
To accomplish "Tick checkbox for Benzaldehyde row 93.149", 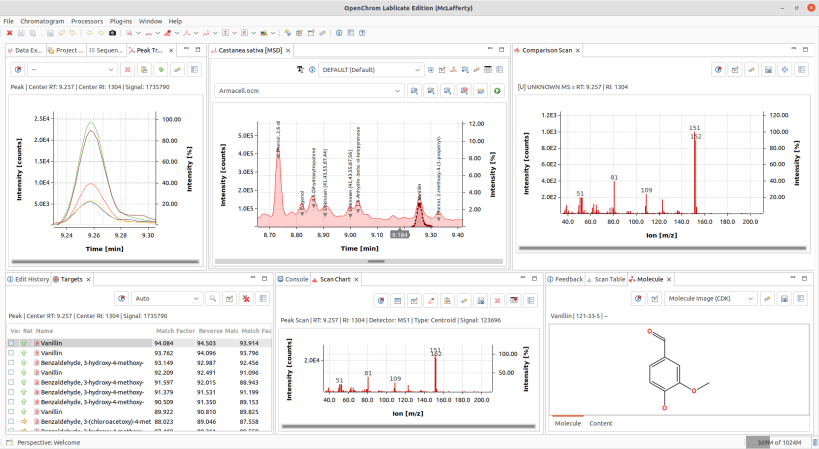I will [x=11, y=363].
